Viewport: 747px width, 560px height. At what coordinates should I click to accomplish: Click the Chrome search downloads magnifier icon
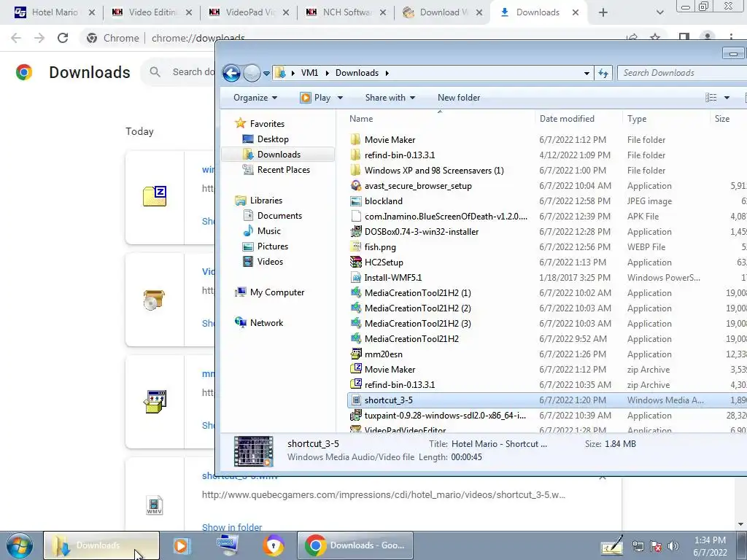point(155,72)
